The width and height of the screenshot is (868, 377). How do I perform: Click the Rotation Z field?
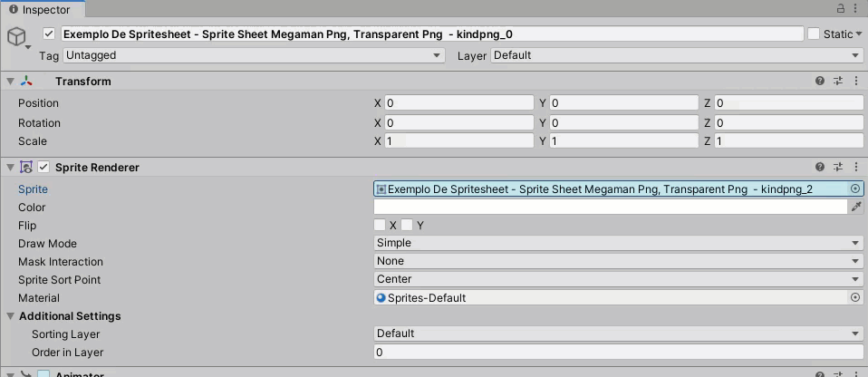[789, 122]
